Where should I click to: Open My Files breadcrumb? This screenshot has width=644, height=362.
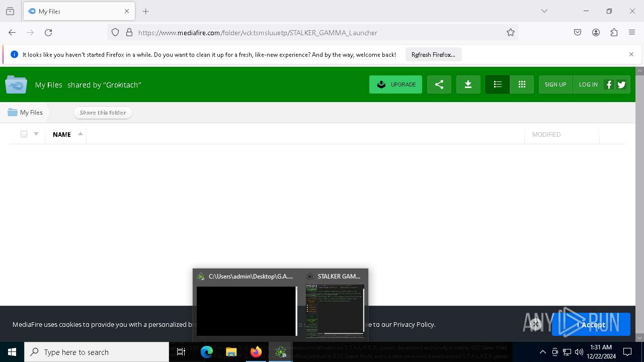pyautogui.click(x=25, y=113)
